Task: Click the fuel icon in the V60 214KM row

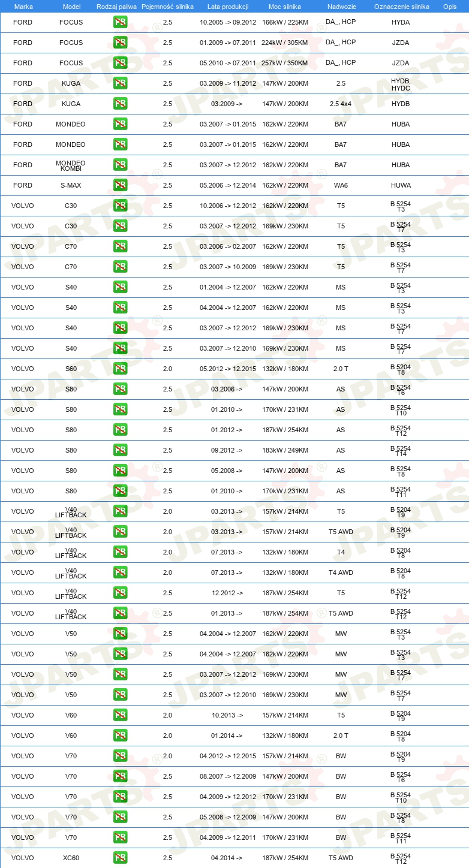Action: (120, 715)
